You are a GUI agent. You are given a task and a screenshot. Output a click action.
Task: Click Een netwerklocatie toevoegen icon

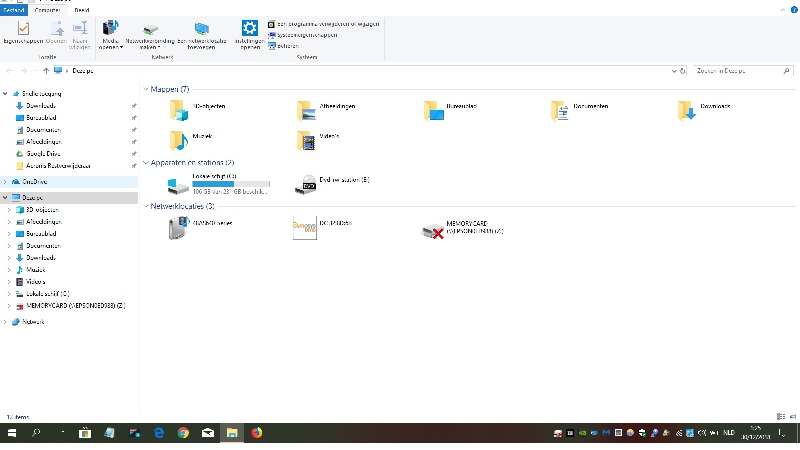(201, 32)
